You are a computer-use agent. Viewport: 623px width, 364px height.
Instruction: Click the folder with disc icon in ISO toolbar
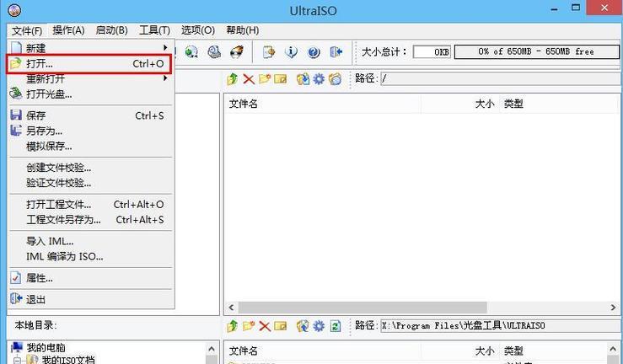[x=335, y=79]
